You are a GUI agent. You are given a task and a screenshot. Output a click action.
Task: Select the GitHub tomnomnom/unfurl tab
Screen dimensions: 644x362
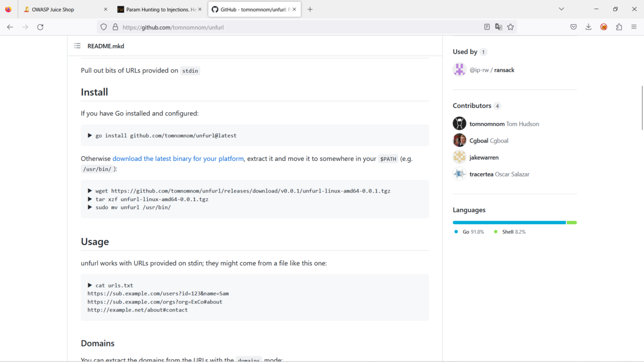pyautogui.click(x=254, y=9)
